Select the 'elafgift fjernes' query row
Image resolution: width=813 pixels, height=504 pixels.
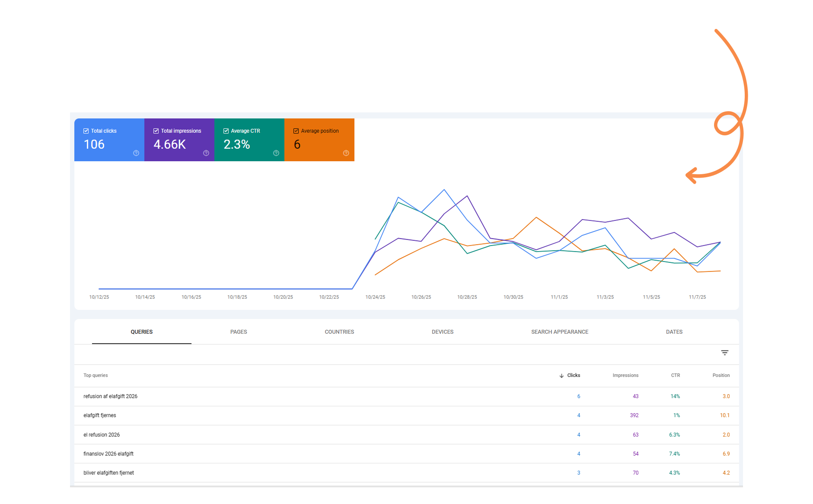[x=100, y=415]
